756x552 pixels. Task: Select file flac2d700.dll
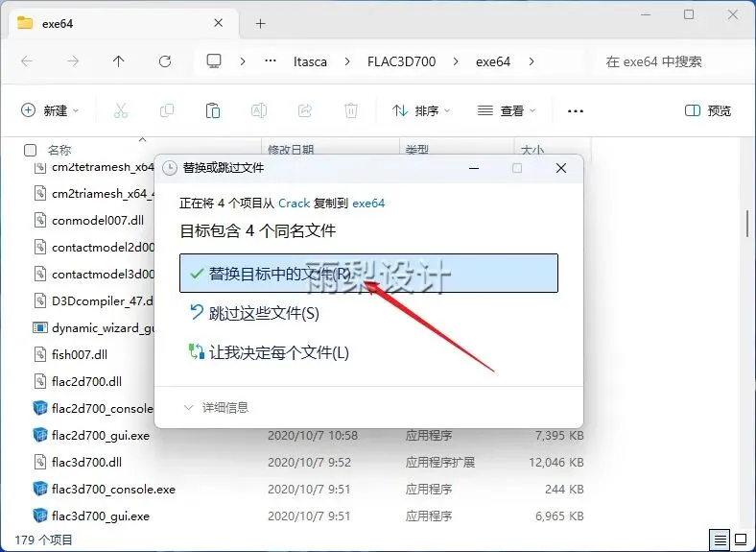(x=86, y=382)
